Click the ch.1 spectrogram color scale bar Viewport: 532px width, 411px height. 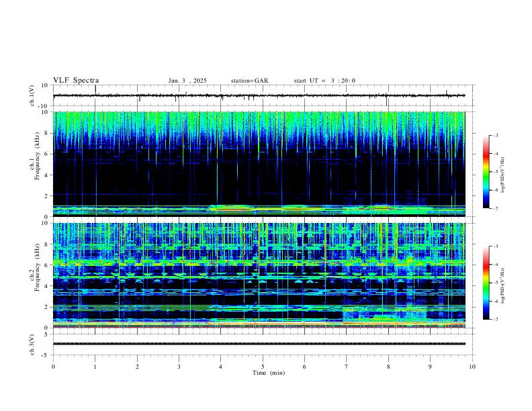(x=486, y=172)
